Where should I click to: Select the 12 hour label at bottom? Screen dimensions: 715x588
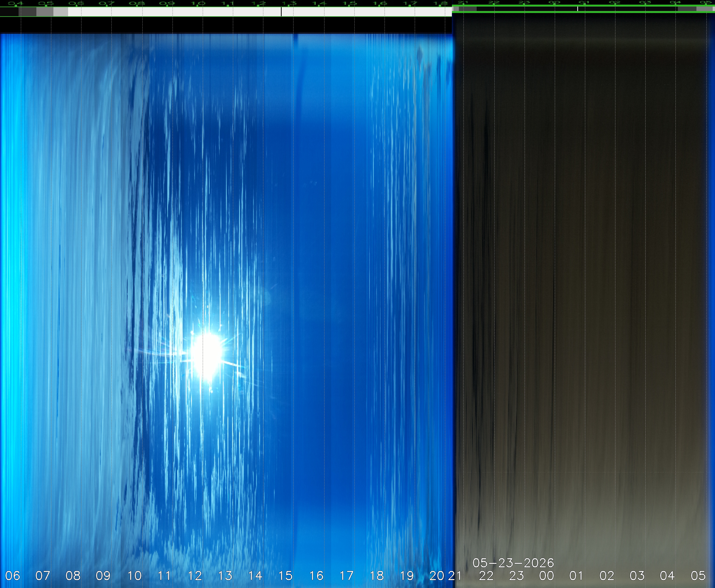(195, 575)
